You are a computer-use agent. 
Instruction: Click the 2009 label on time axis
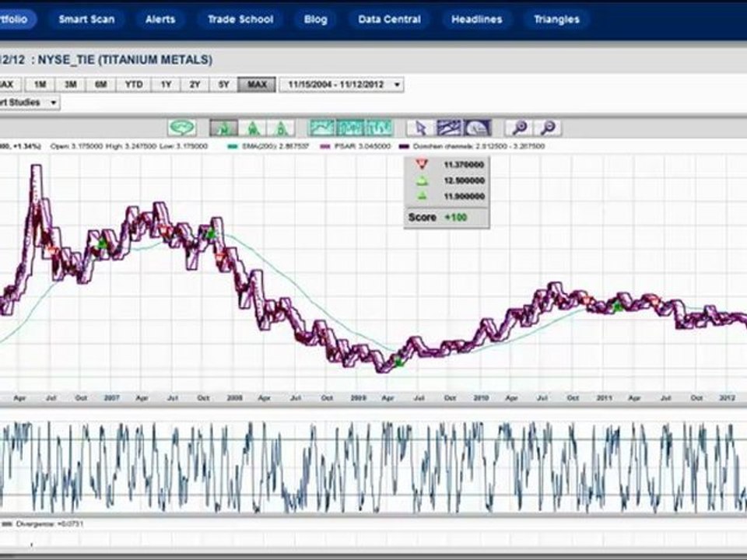coord(358,397)
